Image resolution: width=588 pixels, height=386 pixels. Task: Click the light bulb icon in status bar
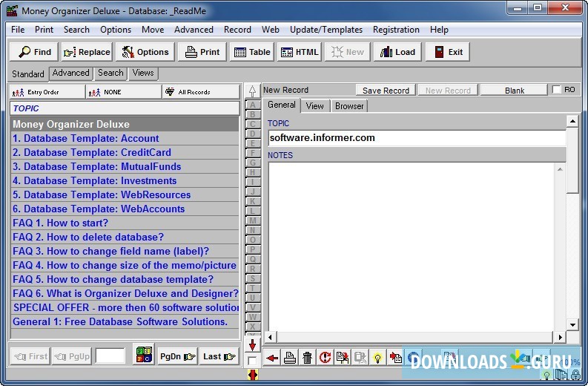click(x=546, y=374)
